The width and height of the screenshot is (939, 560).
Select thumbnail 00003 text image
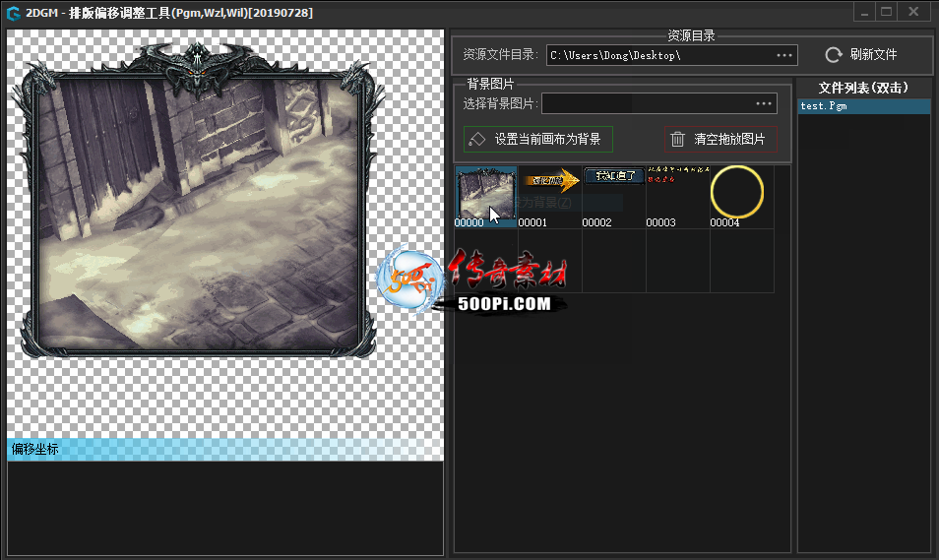point(678,197)
